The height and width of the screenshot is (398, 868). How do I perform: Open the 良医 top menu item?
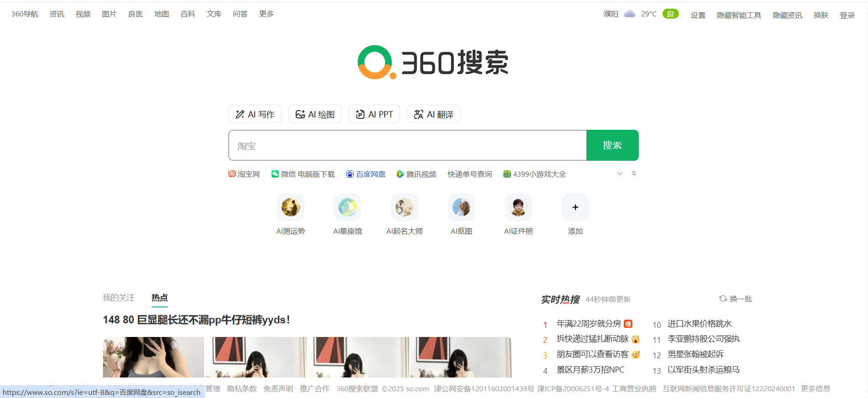click(x=135, y=14)
